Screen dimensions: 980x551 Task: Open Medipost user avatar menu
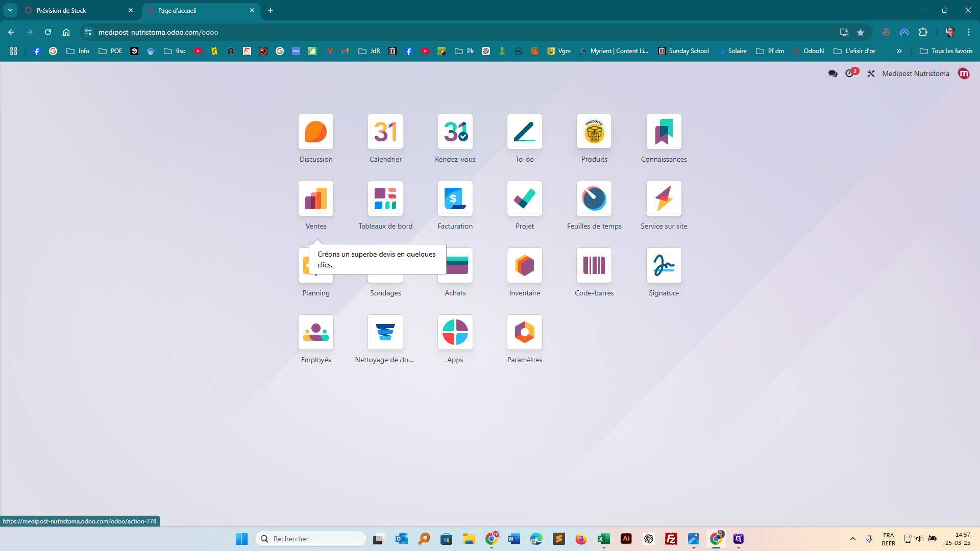click(x=964, y=73)
